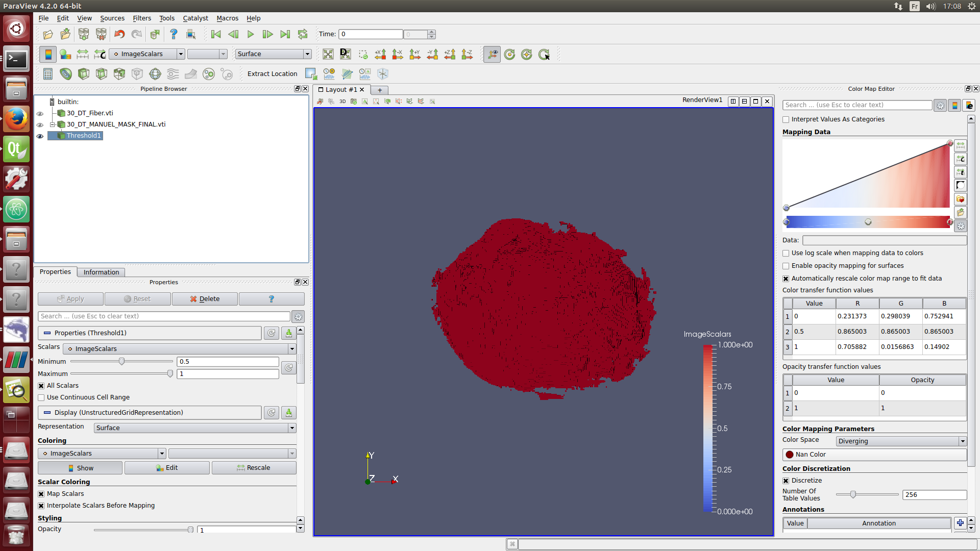Switch to Information tab
980x551 pixels.
101,272
